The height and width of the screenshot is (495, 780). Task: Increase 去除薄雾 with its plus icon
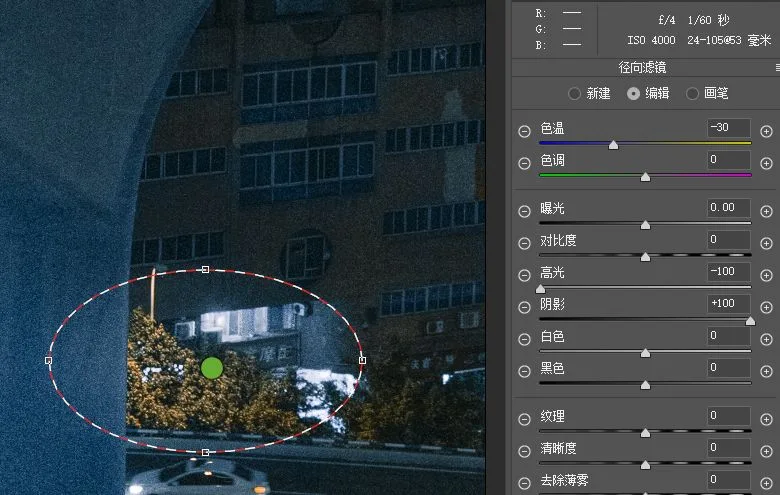point(766,483)
